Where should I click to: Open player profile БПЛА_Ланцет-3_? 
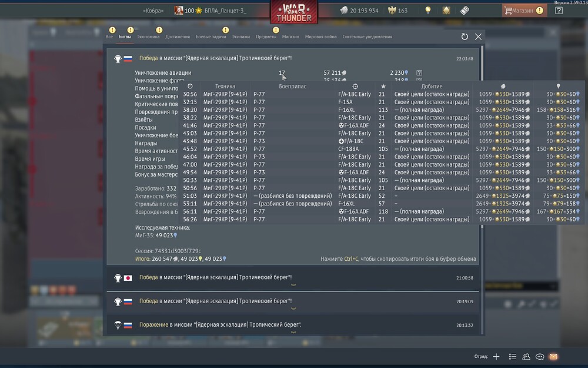[x=225, y=11]
